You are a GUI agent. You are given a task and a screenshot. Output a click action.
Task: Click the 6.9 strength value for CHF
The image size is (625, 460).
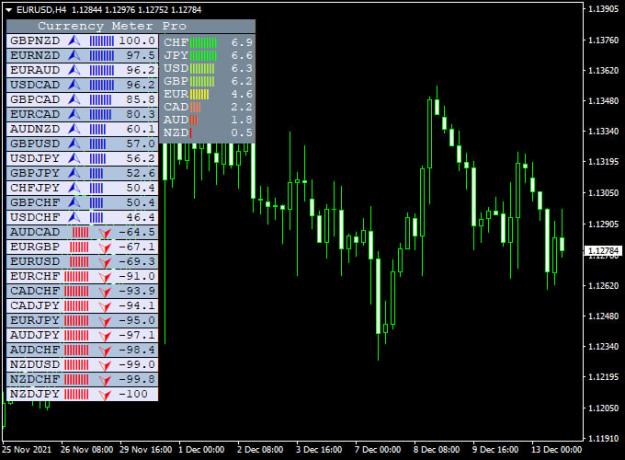click(x=242, y=43)
